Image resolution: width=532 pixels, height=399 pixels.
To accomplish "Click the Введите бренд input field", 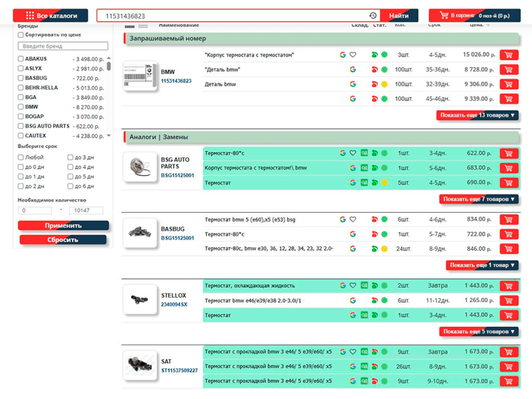I will [x=63, y=46].
